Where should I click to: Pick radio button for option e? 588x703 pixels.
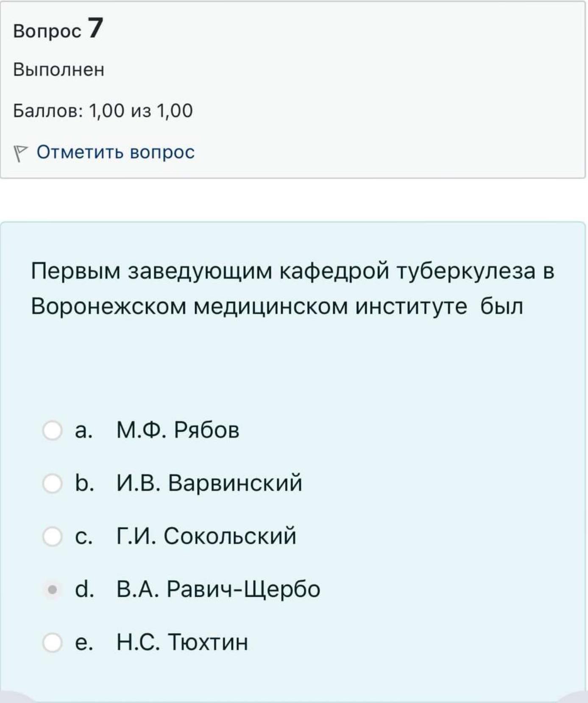pos(53,642)
